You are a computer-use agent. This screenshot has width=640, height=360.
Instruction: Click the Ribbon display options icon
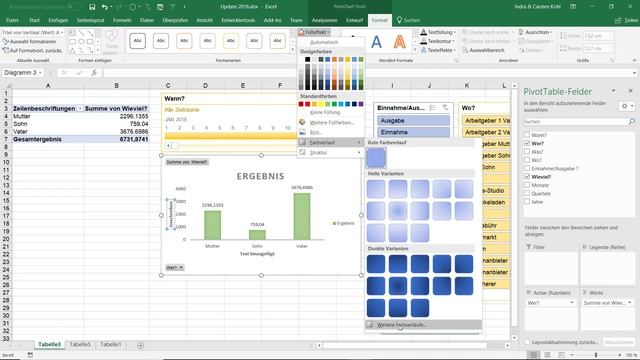pos(573,7)
